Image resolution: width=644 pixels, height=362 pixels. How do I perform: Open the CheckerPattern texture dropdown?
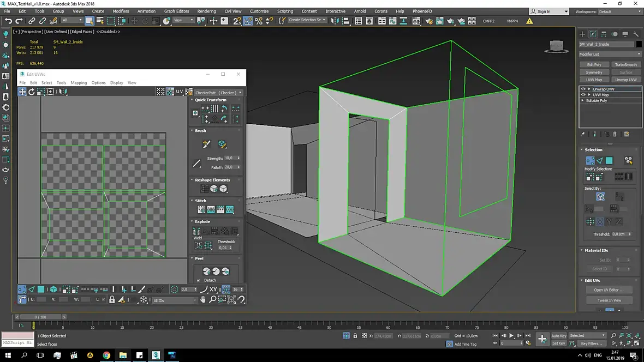(x=218, y=93)
